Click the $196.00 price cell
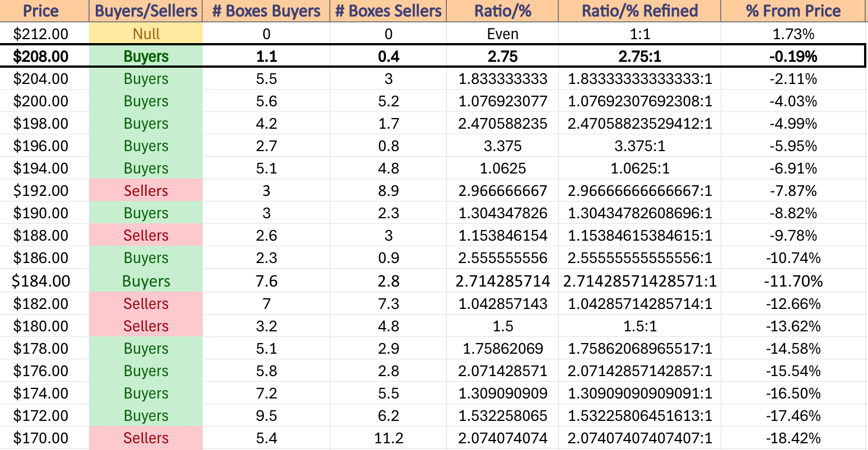The width and height of the screenshot is (868, 450). pyautogui.click(x=44, y=146)
